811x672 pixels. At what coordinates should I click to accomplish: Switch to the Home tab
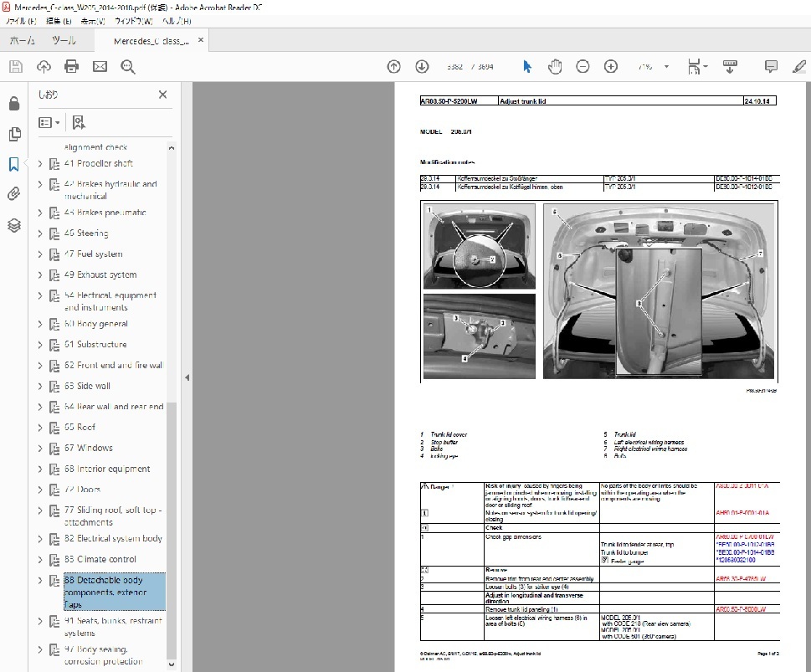click(x=22, y=40)
